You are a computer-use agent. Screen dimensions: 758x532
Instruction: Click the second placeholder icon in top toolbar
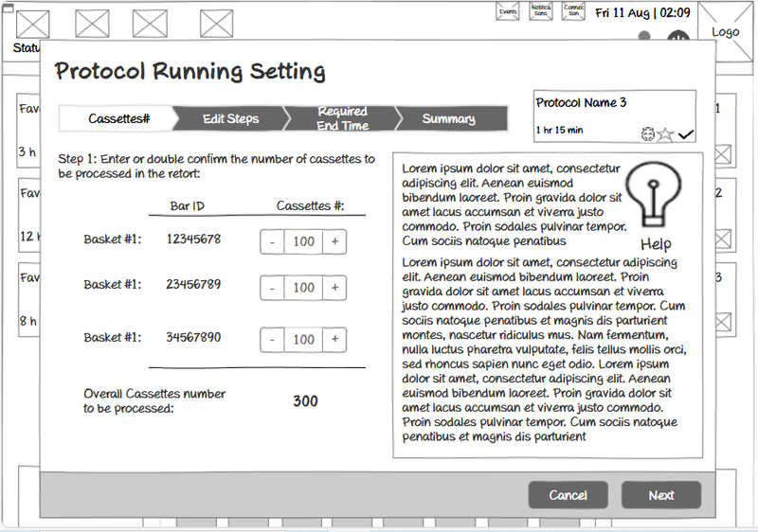pyautogui.click(x=92, y=24)
